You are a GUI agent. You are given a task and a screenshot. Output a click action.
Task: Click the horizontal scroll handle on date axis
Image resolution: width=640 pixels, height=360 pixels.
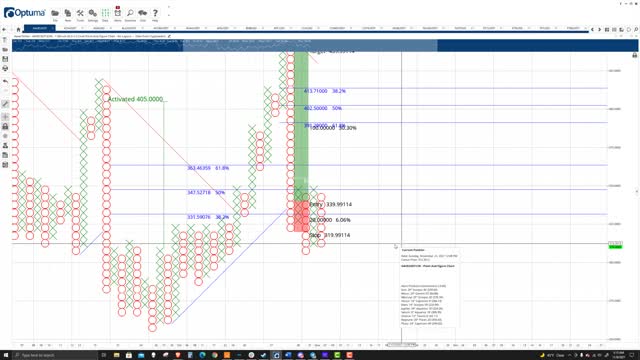(x=402, y=345)
